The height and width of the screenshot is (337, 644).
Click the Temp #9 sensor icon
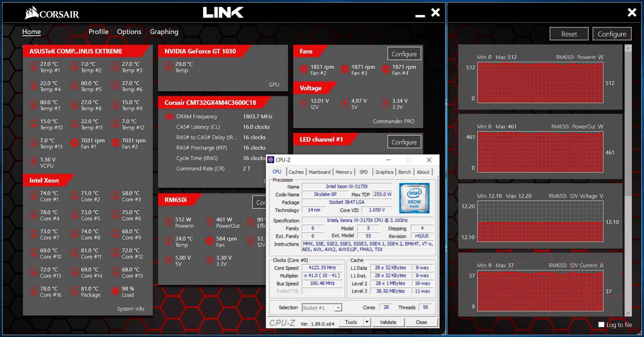(x=115, y=104)
